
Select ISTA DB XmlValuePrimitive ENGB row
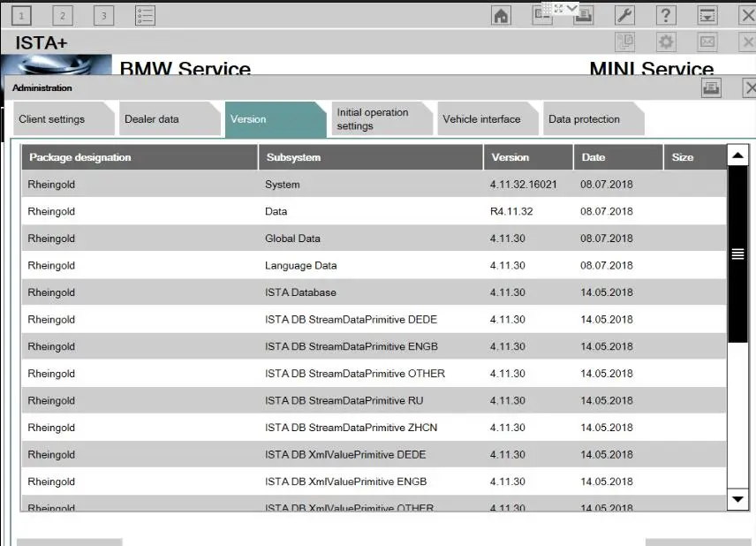(374, 482)
